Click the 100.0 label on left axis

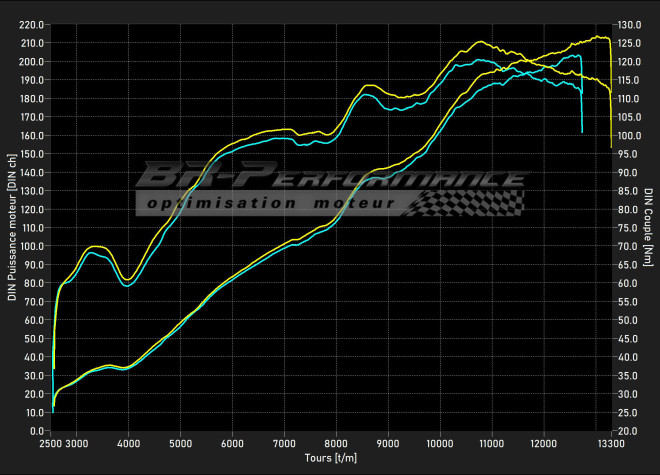[33, 246]
